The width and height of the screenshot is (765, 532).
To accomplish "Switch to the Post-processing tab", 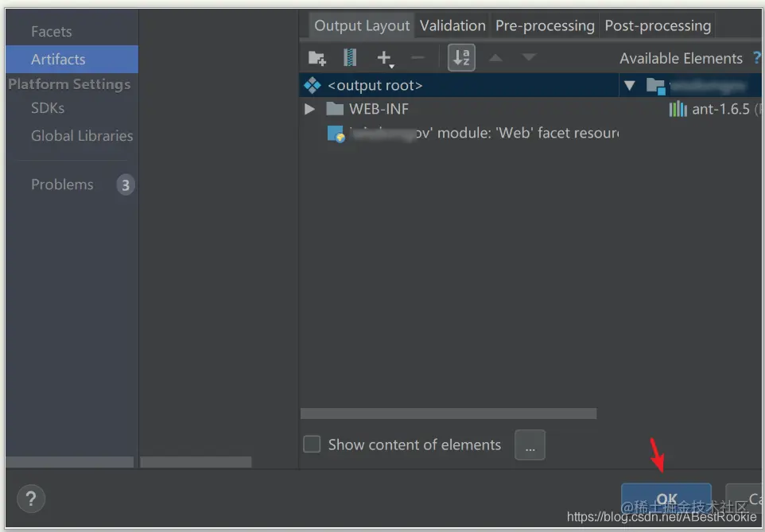I will pos(658,25).
